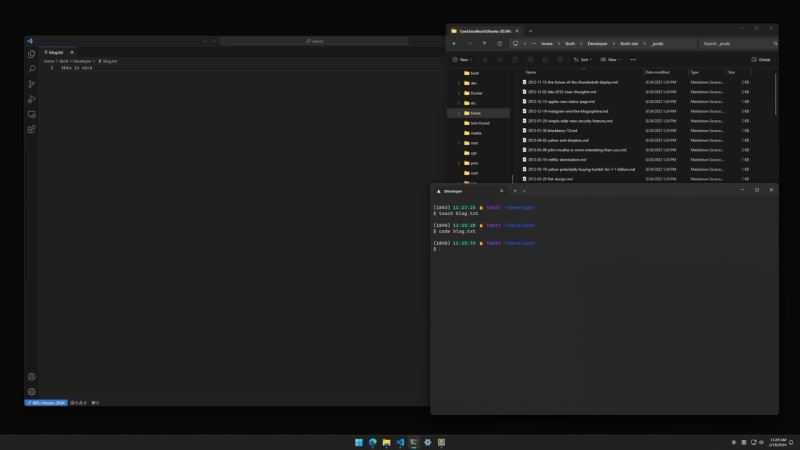Expand the home folder in the navigation tree

point(459,113)
